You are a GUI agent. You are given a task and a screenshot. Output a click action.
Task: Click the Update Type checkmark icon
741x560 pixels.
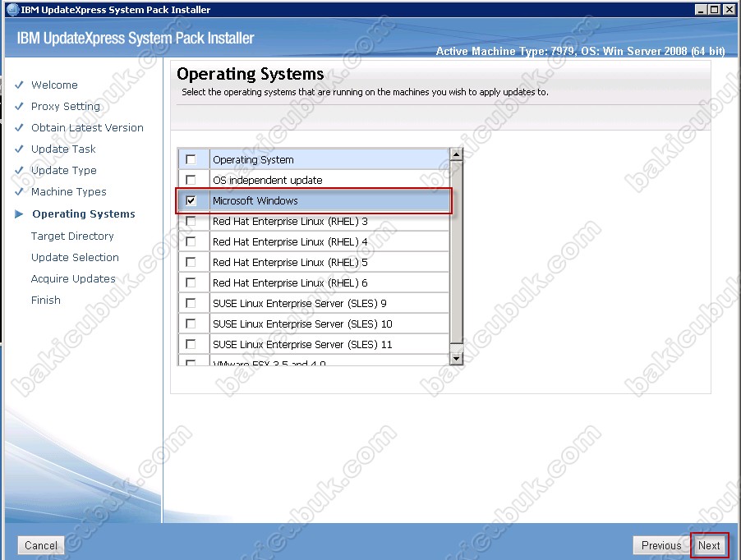pos(19,170)
